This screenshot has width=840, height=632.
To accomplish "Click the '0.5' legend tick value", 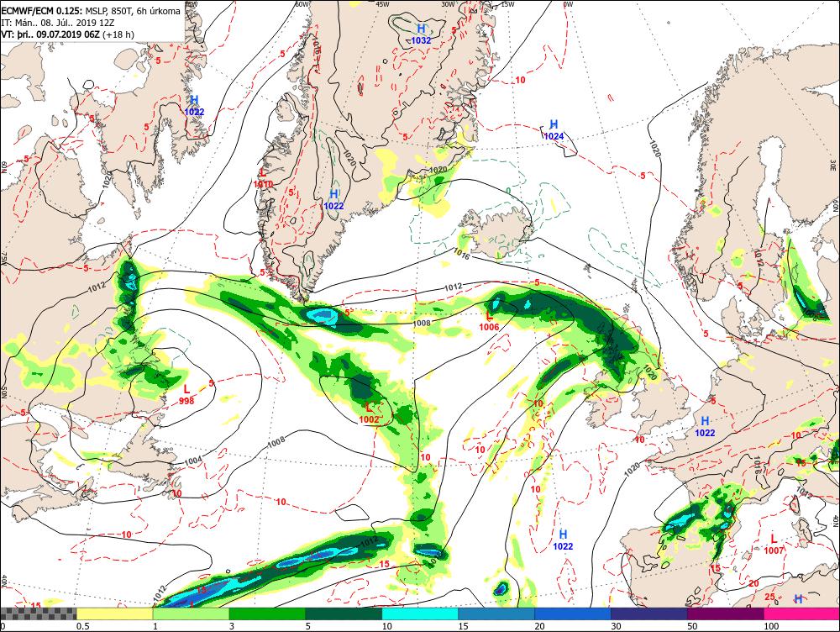I will 82,626.
